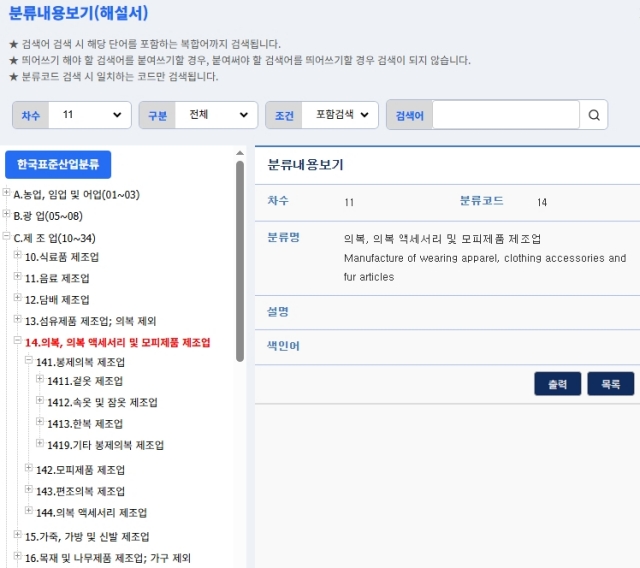The height and width of the screenshot is (568, 640).
Task: Select 1411.겉옷 제조업 row
Action: tap(85, 381)
